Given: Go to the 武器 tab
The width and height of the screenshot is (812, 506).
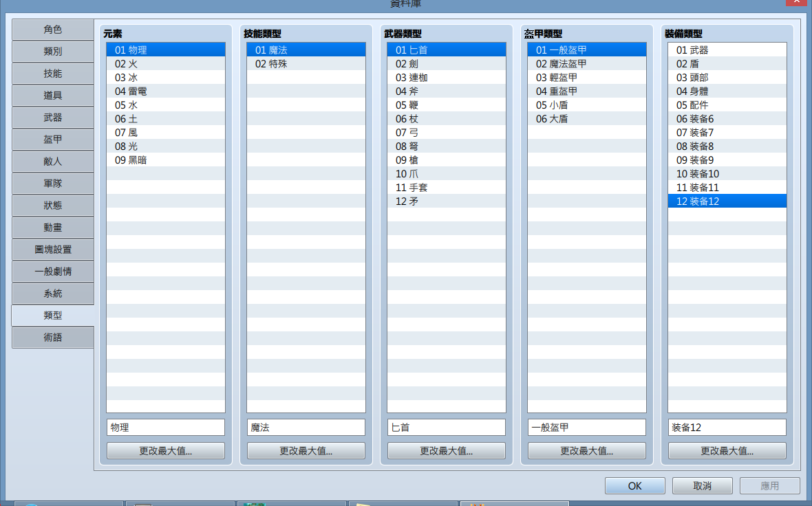Looking at the screenshot, I should pos(53,118).
